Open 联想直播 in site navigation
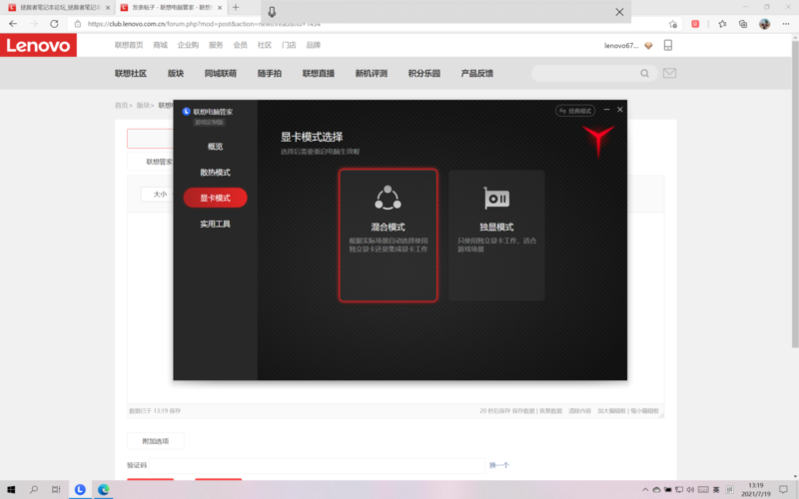The height and width of the screenshot is (499, 799). [318, 73]
